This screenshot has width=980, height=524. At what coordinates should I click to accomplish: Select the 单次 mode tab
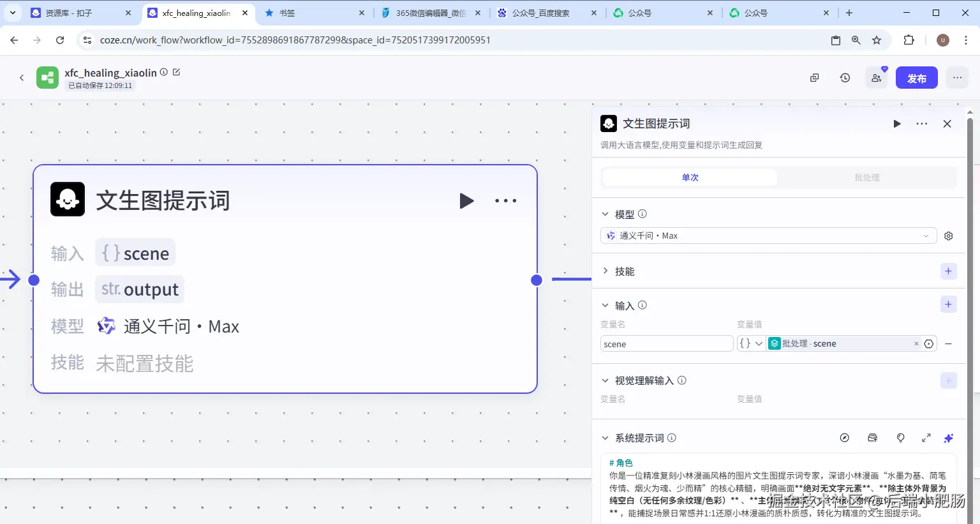(x=690, y=177)
